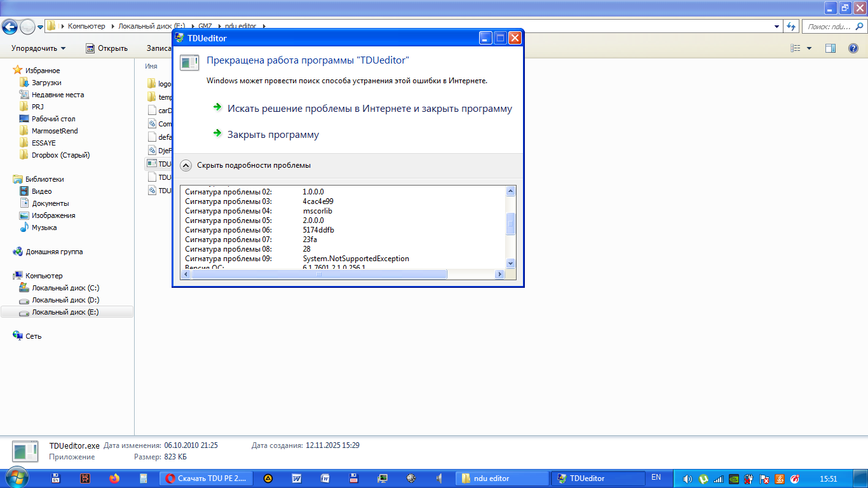Select 'Избранное' in the navigation pane
Image resolution: width=868 pixels, height=488 pixels.
(x=43, y=71)
